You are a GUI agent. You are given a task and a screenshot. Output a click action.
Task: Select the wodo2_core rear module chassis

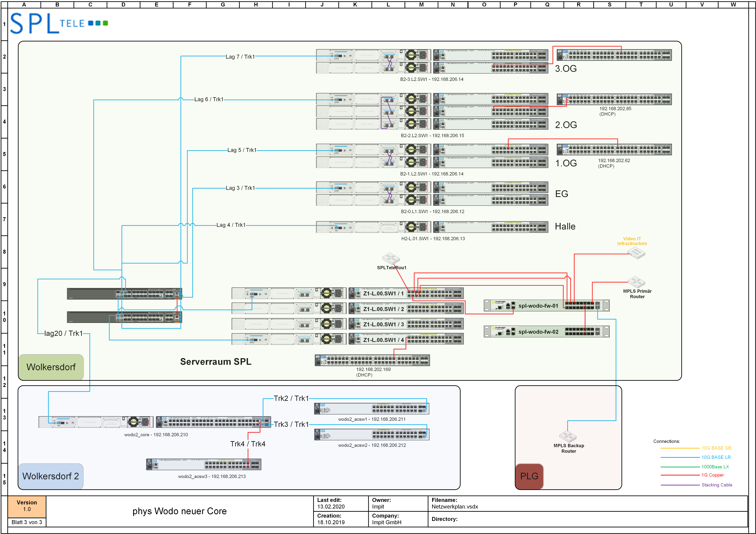(96, 422)
